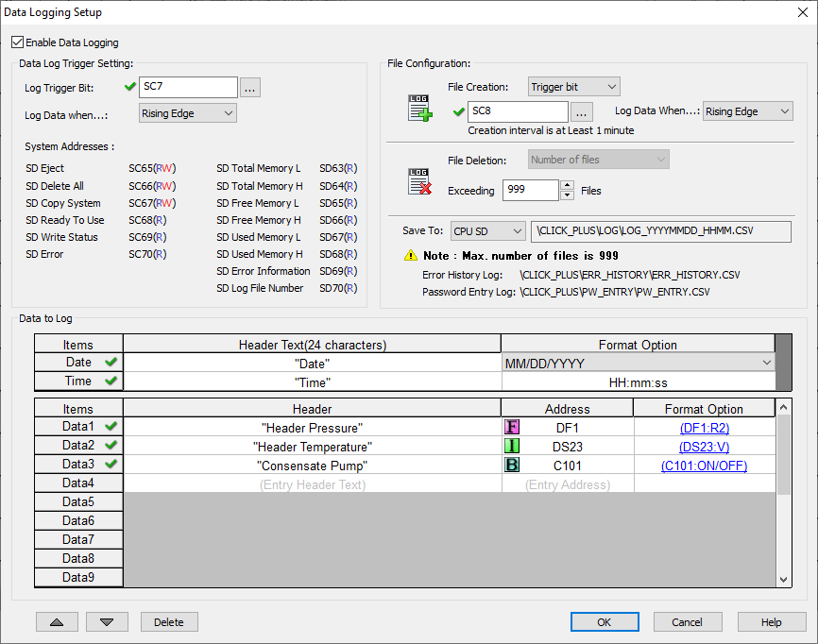Move the selected log item down with the down-arrow button
This screenshot has width=818, height=644.
point(107,621)
